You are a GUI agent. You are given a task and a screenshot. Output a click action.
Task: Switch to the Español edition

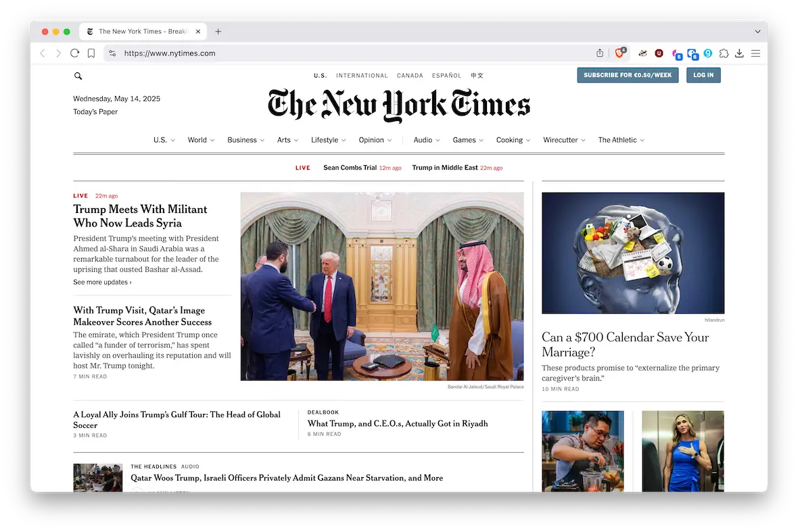[x=446, y=75]
